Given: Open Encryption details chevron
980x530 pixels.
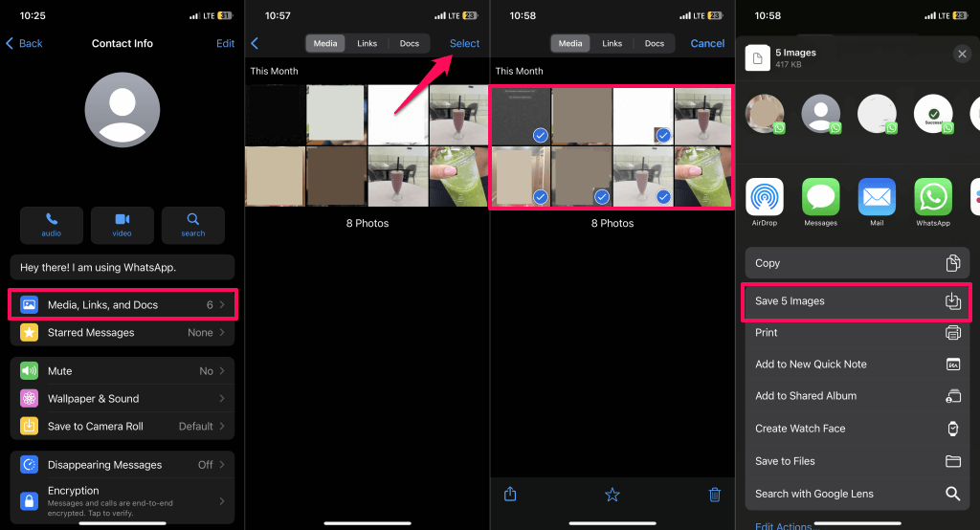Looking at the screenshot, I should pos(222,500).
